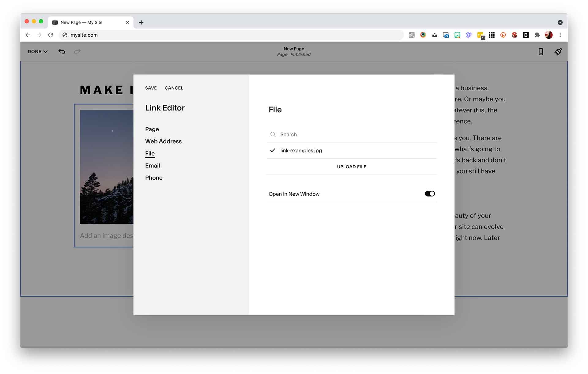Select Phone link type
Viewport: 588px width, 374px height.
click(x=154, y=178)
